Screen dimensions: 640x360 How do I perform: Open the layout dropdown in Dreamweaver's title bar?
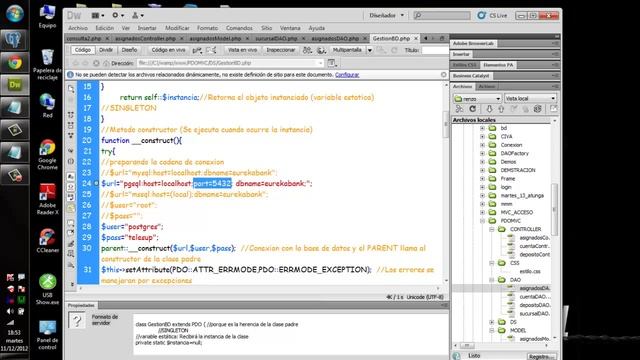pos(98,16)
